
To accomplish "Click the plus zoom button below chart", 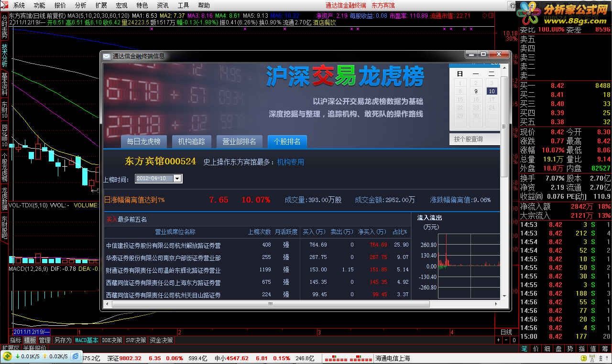I will [498, 340].
